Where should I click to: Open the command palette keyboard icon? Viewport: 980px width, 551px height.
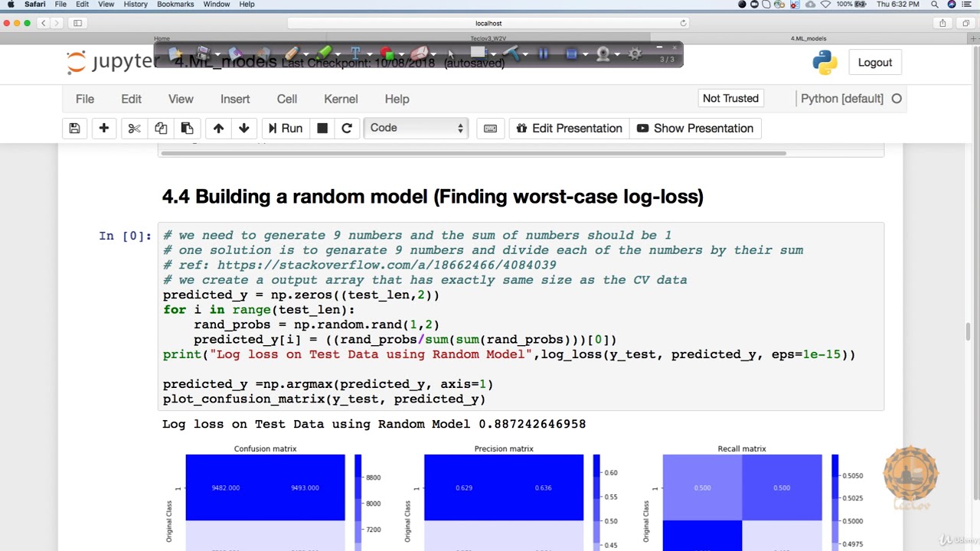tap(491, 129)
